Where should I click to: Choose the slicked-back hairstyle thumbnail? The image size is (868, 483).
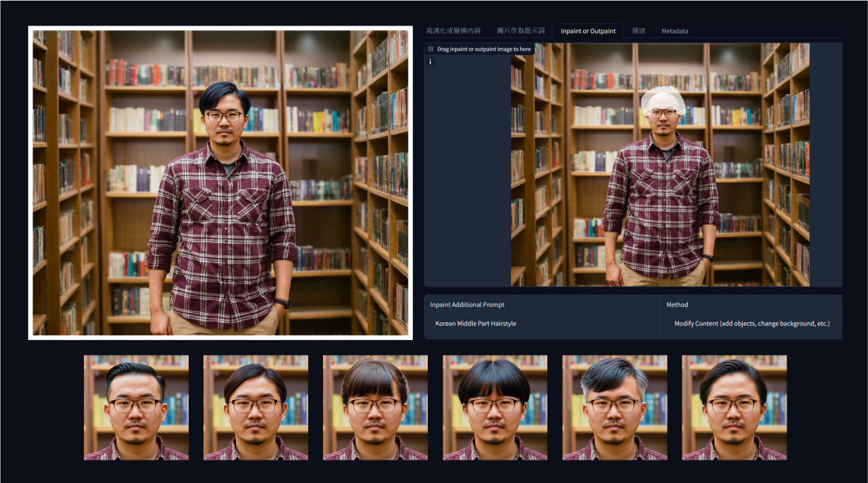click(136, 408)
